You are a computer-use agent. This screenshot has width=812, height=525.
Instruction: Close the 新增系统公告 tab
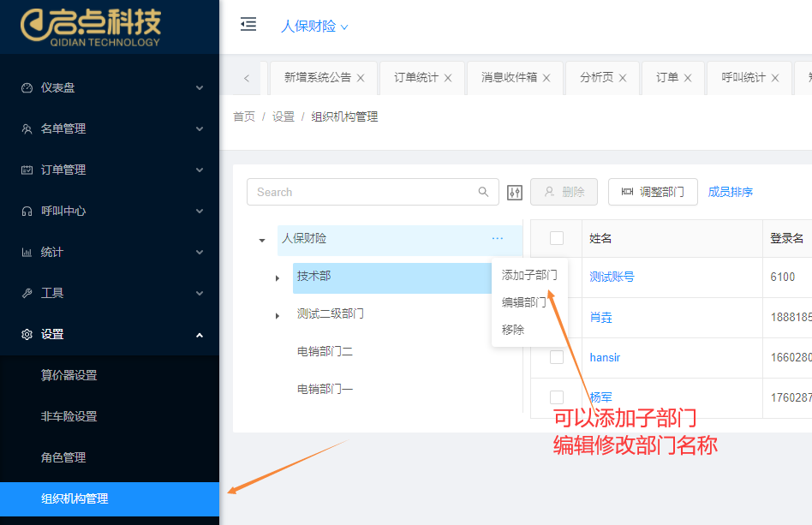[x=361, y=78]
